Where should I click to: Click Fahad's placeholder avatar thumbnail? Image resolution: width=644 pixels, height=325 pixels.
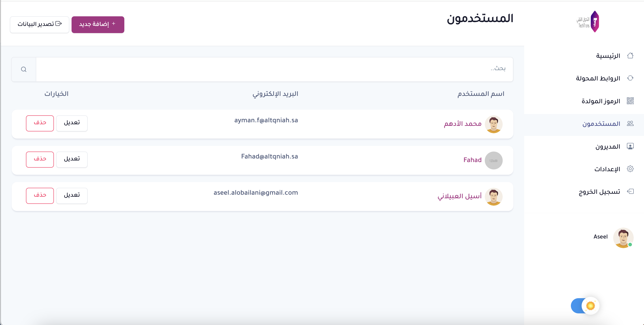coord(493,160)
